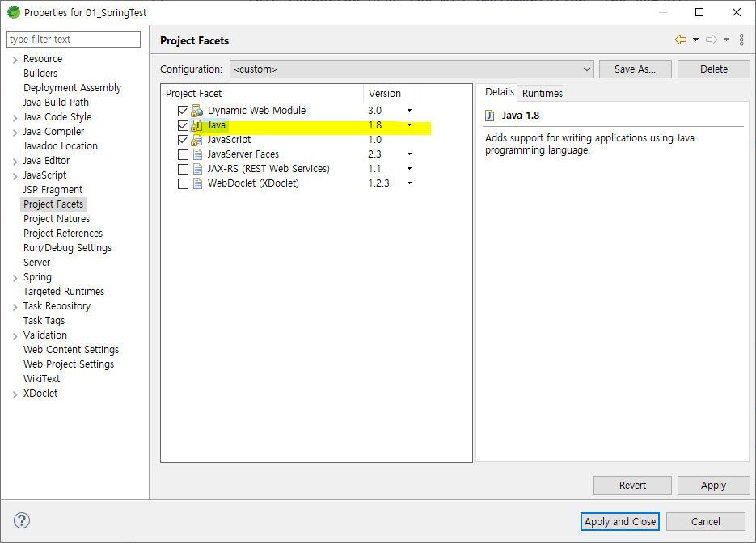Open WebDoclet version dropdown arrow

[409, 183]
